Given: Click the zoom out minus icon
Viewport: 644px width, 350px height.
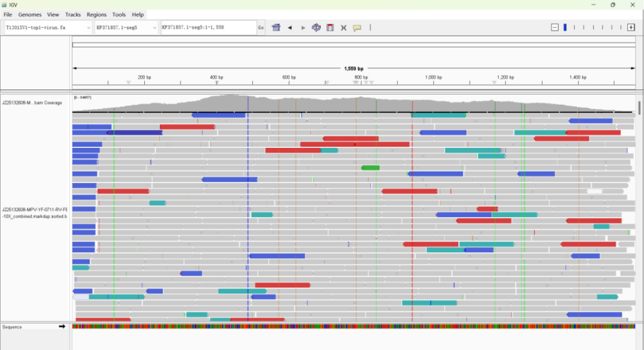Looking at the screenshot, I should click(x=555, y=27).
